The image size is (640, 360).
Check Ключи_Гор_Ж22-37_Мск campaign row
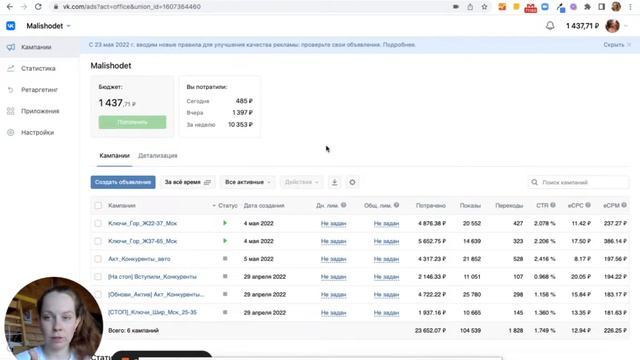click(x=98, y=223)
